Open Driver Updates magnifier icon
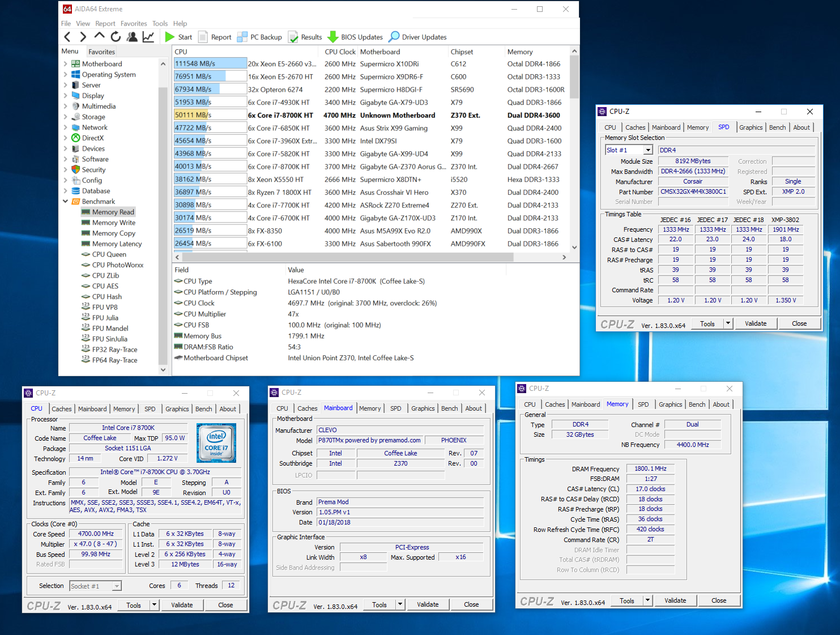840x635 pixels. click(x=394, y=37)
